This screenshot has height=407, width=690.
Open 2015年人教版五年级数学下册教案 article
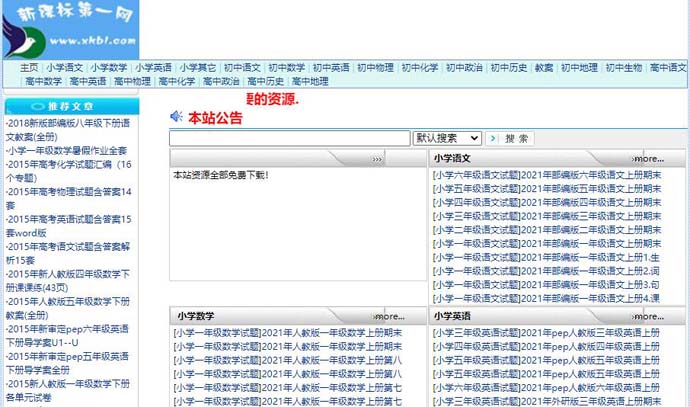[68, 308]
